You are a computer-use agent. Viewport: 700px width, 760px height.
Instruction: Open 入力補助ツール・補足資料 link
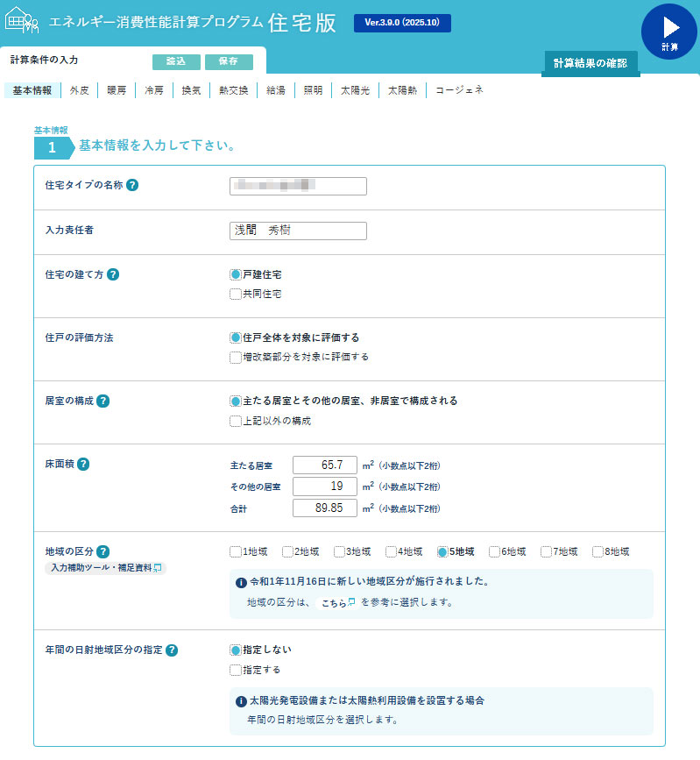pos(104,568)
